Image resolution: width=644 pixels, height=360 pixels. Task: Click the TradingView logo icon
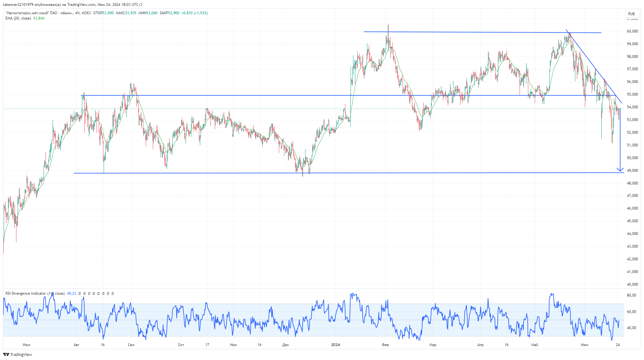click(6, 354)
